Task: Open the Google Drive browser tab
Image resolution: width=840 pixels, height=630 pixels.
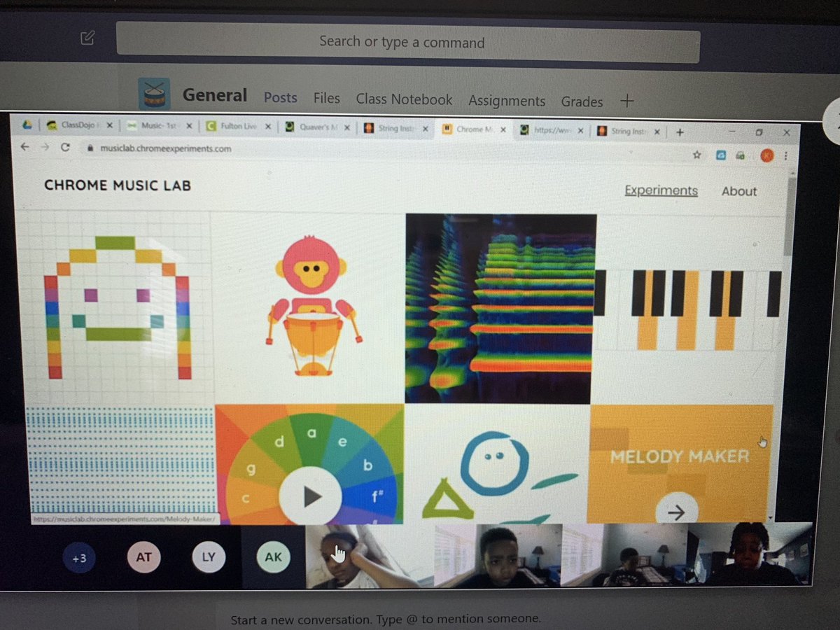Action: [27, 125]
